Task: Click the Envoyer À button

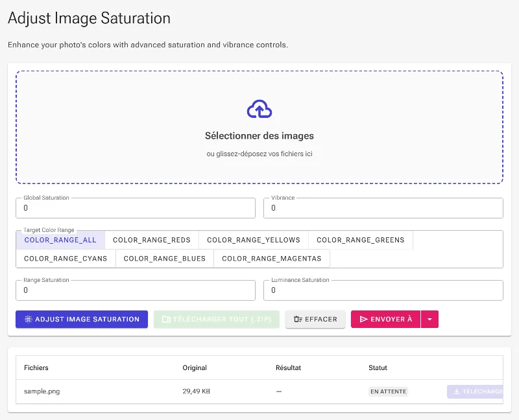Action: [385, 319]
